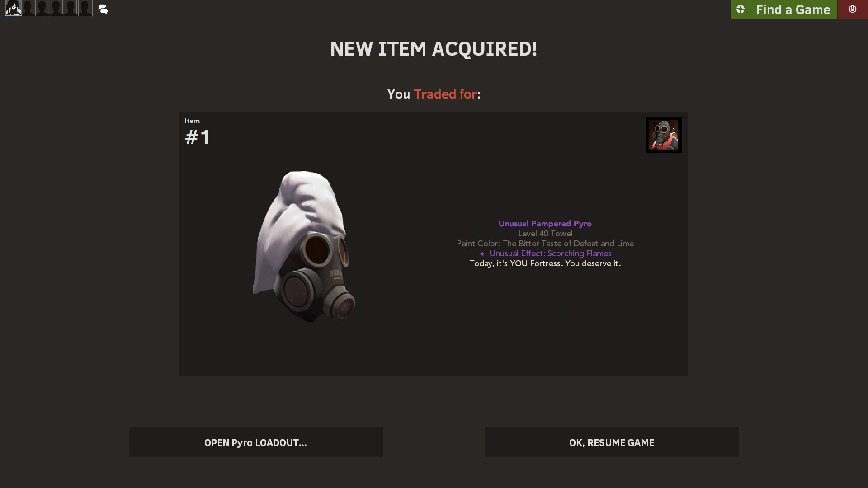Click the Unusual Pampered Pyro item name

[545, 224]
